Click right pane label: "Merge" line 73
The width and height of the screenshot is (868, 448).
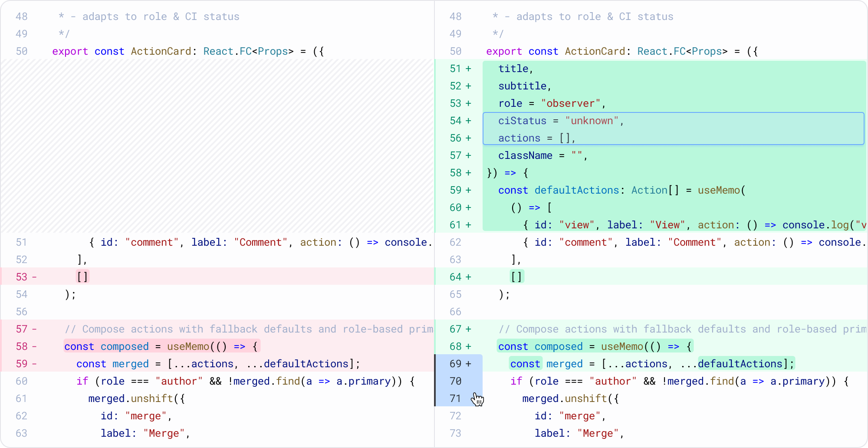pyautogui.click(x=651, y=433)
